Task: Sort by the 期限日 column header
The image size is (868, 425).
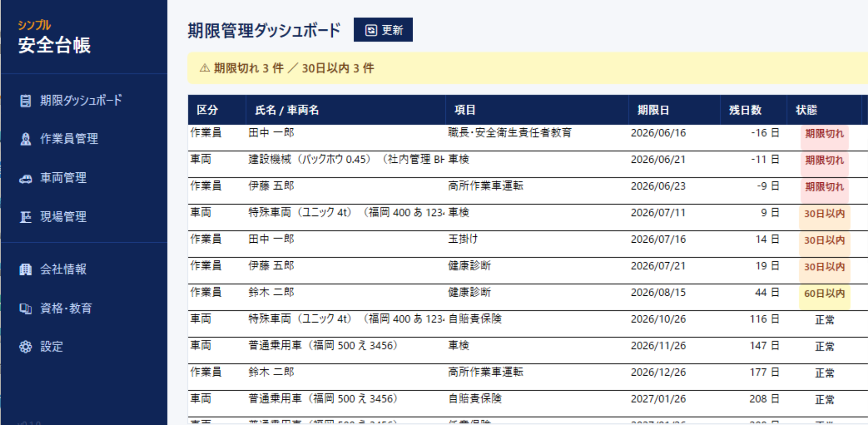Action: 653,110
